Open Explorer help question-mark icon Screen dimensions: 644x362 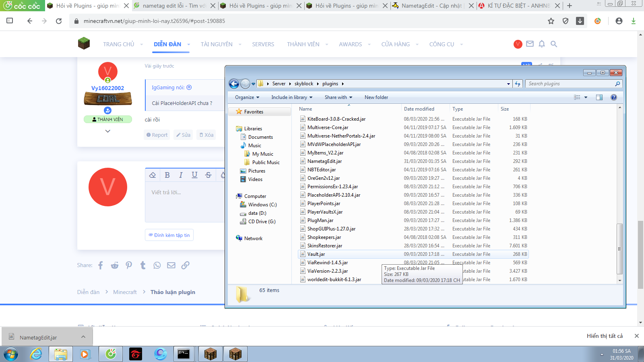[x=614, y=97]
